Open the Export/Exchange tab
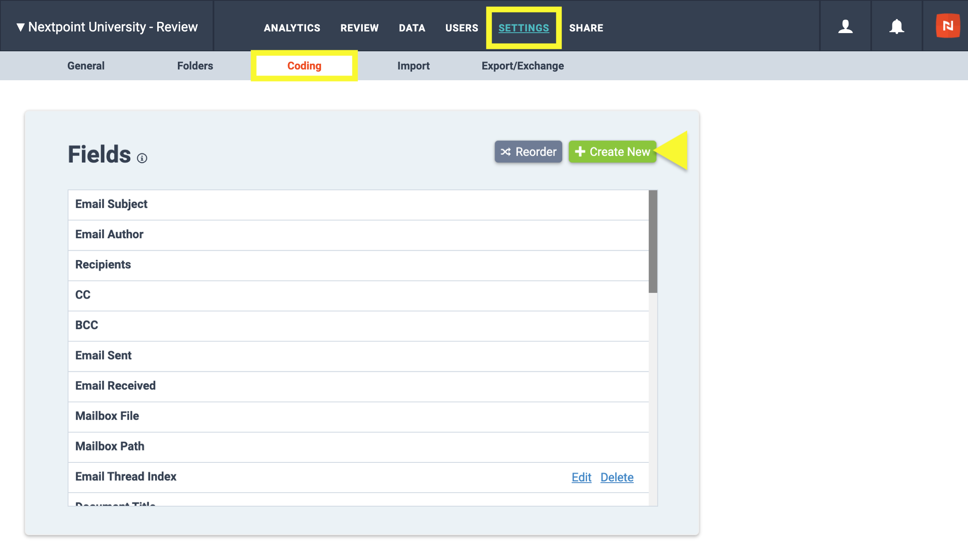 coord(522,66)
